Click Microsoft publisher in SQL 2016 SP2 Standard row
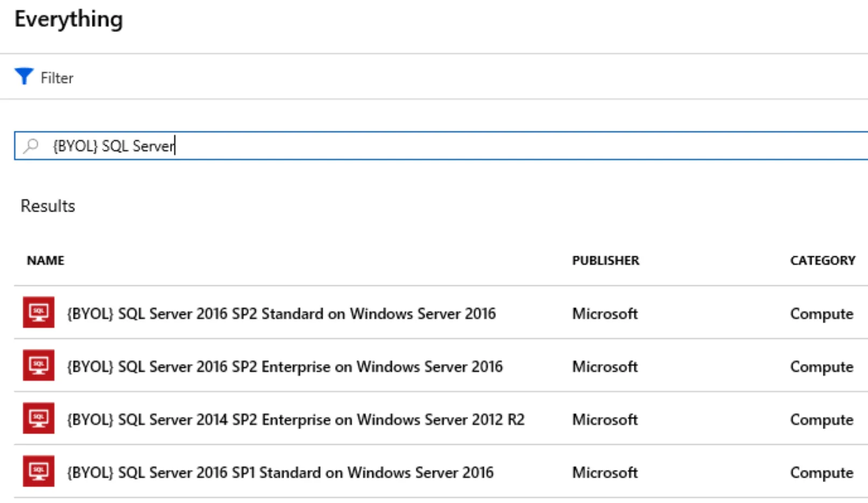 605,313
